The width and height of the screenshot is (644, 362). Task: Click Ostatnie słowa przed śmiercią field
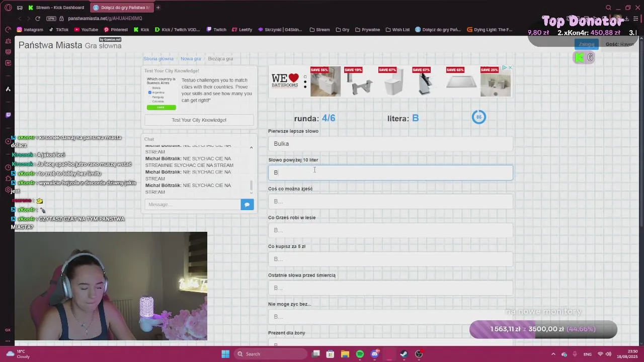tap(390, 288)
